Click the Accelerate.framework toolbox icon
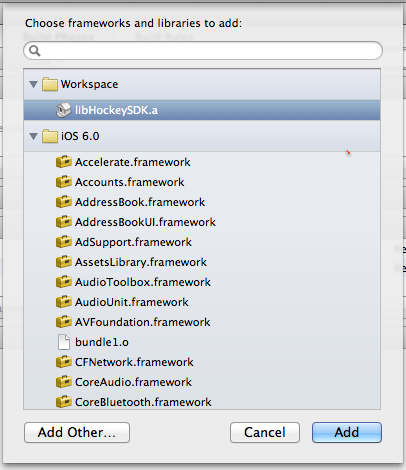This screenshot has width=406, height=470. (64, 162)
